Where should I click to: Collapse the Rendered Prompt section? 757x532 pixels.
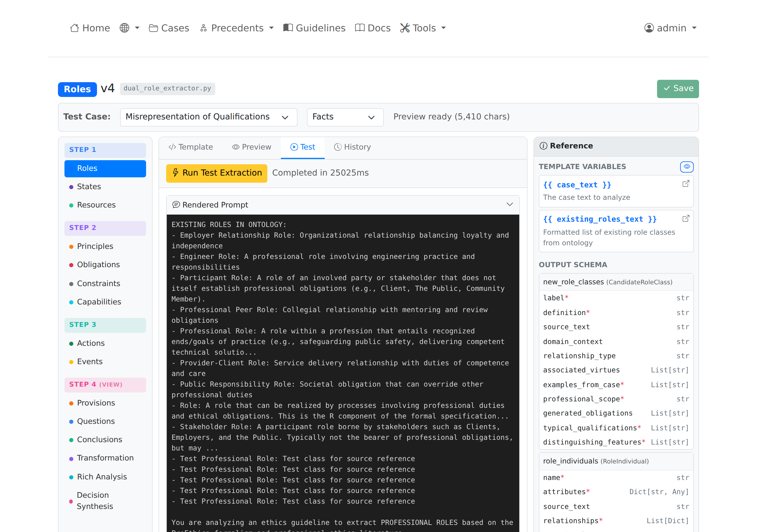(x=510, y=205)
